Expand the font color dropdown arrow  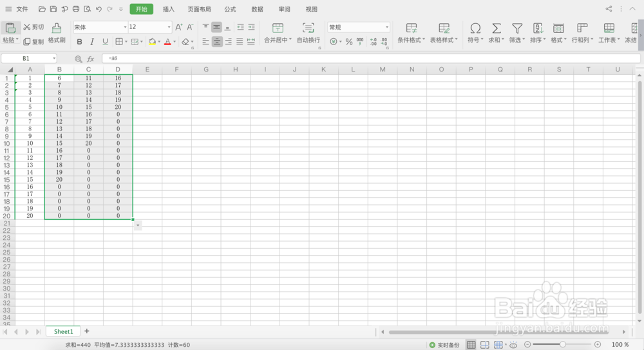click(175, 41)
